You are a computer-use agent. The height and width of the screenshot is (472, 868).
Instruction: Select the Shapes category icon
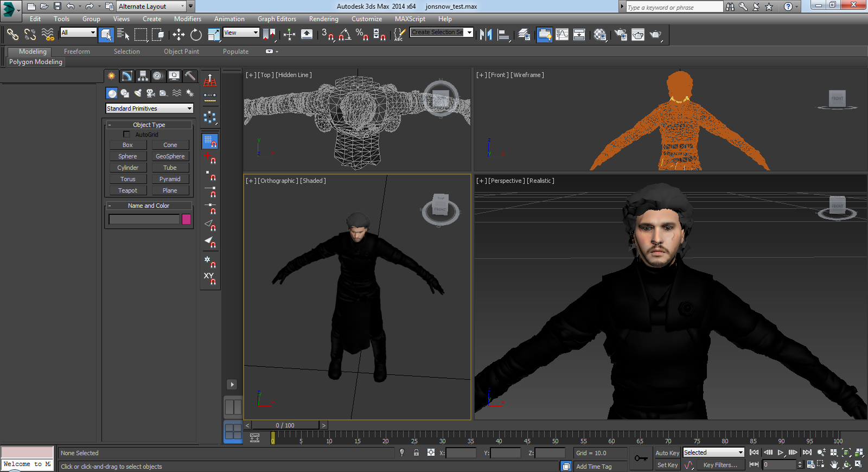coord(125,93)
